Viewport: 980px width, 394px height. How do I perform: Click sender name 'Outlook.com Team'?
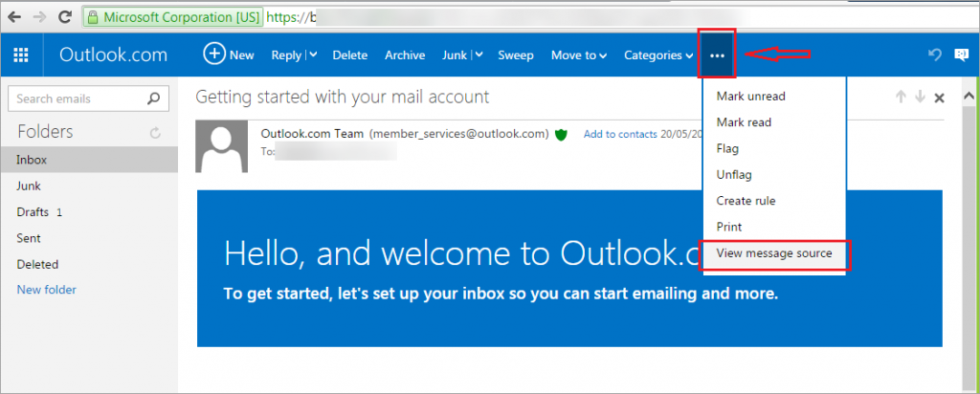[x=312, y=134]
